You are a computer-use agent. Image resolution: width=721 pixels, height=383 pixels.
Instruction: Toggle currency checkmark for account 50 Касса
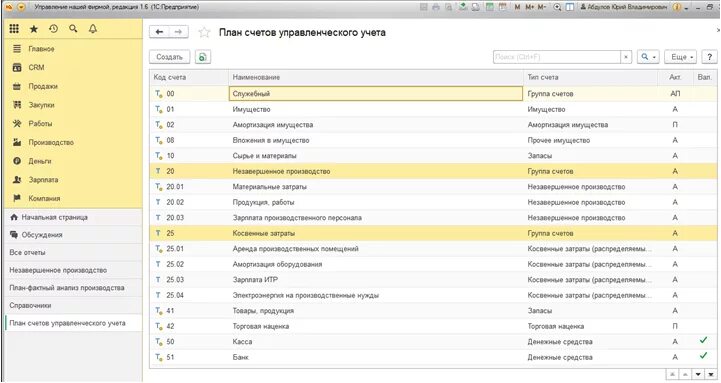coord(703,341)
